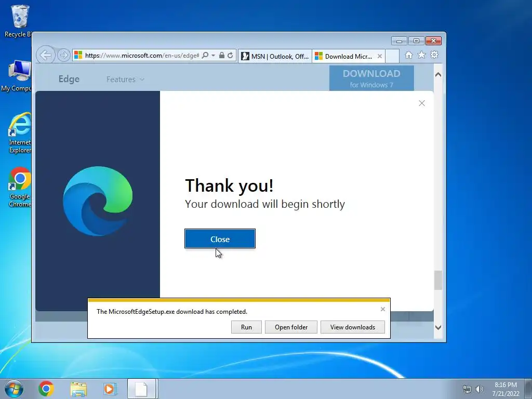Click the Microsoft Edge logo image

[98, 201]
